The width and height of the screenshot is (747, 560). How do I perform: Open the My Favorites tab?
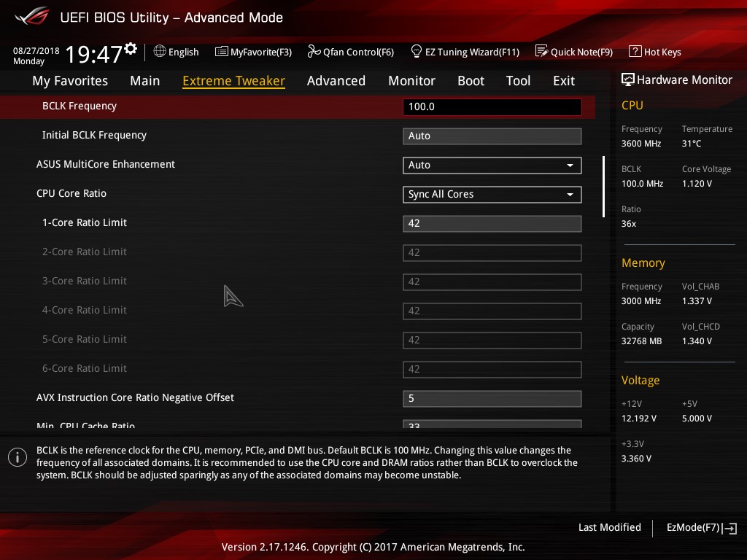tap(70, 81)
